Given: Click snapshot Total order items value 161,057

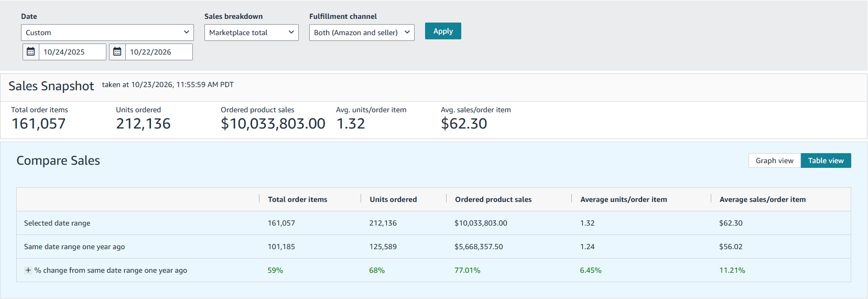Looking at the screenshot, I should tap(39, 124).
